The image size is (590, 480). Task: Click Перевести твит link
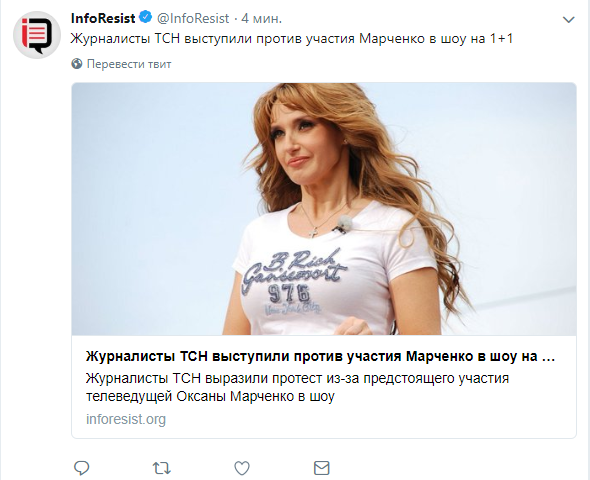tap(129, 64)
